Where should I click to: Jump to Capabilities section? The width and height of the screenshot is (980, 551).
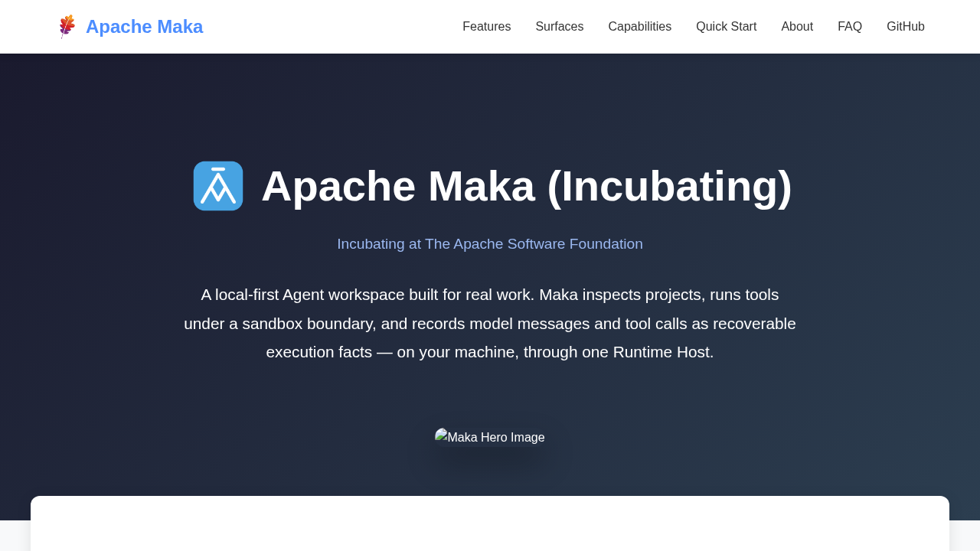[639, 27]
